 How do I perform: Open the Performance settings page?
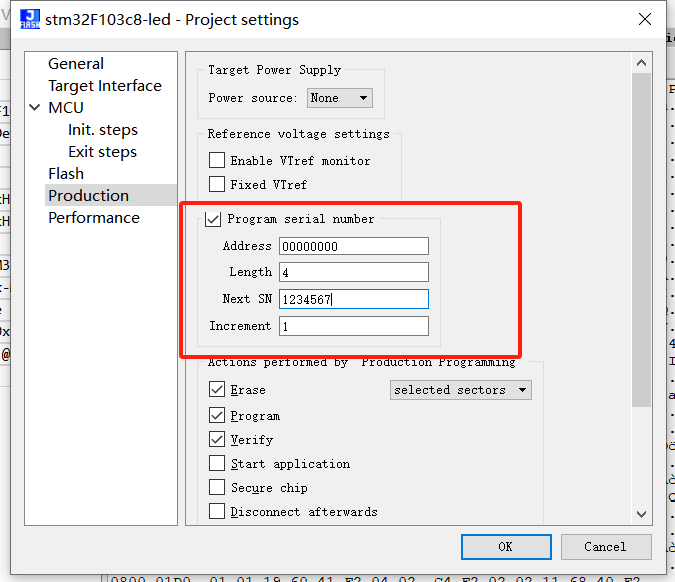(x=94, y=218)
